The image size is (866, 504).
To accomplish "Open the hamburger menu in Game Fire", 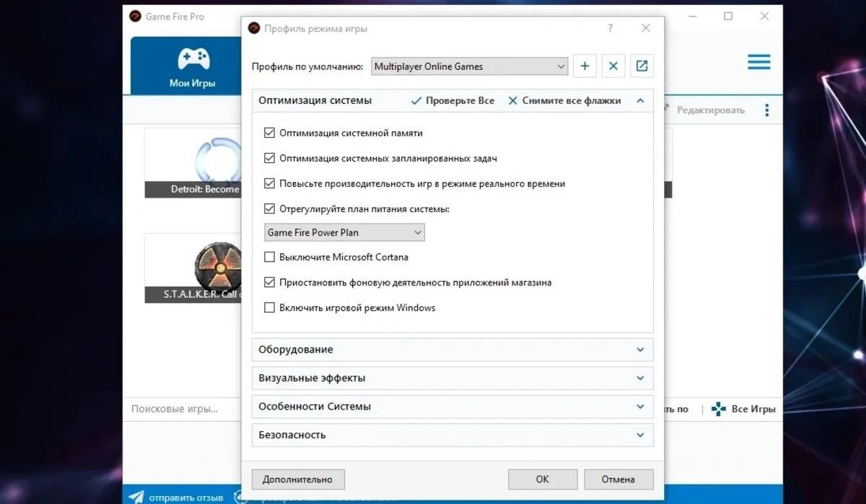I will (759, 62).
